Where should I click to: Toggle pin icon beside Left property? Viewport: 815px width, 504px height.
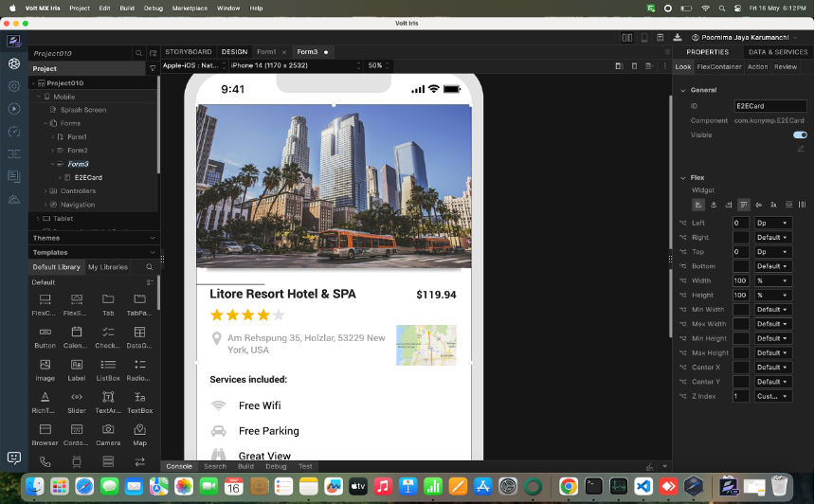click(x=683, y=223)
